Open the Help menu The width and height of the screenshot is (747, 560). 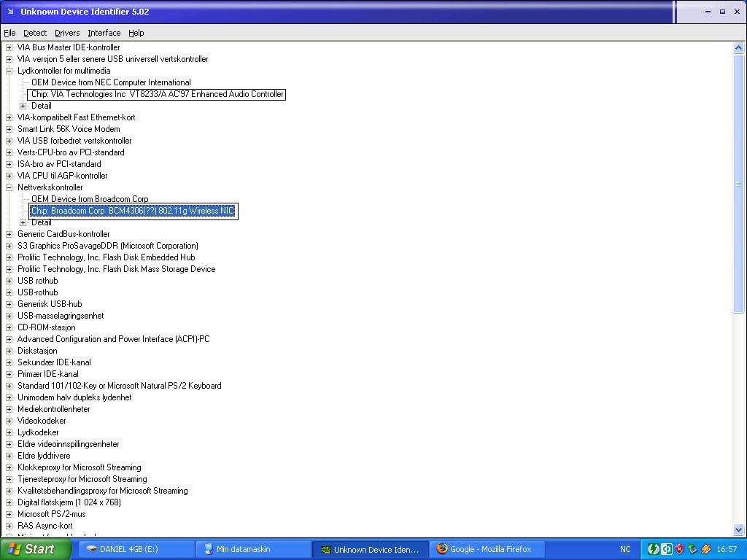tap(136, 33)
